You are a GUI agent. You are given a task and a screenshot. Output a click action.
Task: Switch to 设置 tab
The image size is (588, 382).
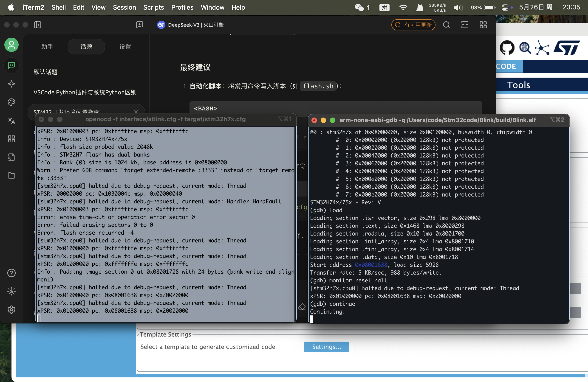click(x=125, y=47)
